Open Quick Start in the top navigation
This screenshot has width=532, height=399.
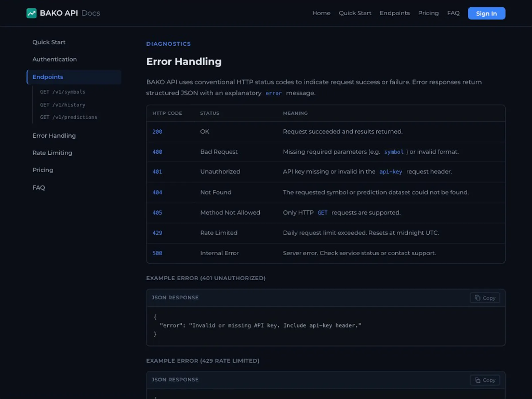coord(355,13)
